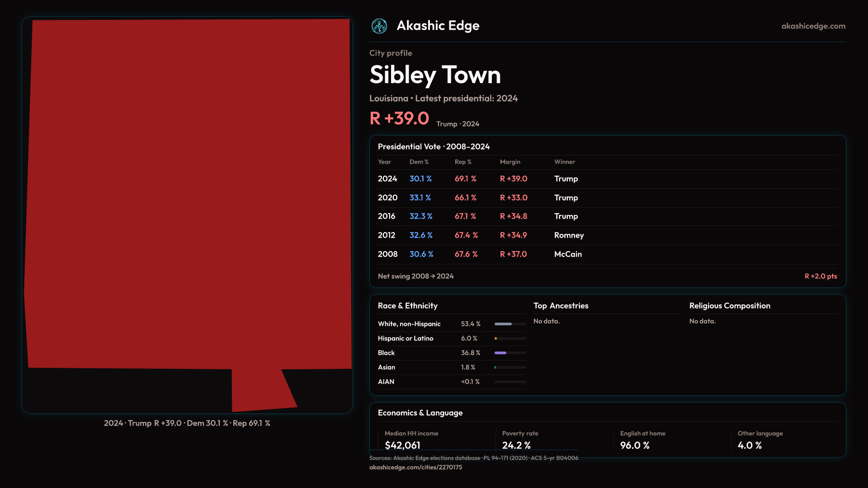The width and height of the screenshot is (868, 488).
Task: Click the Akashic Edge logo icon
Action: pyautogui.click(x=379, y=26)
